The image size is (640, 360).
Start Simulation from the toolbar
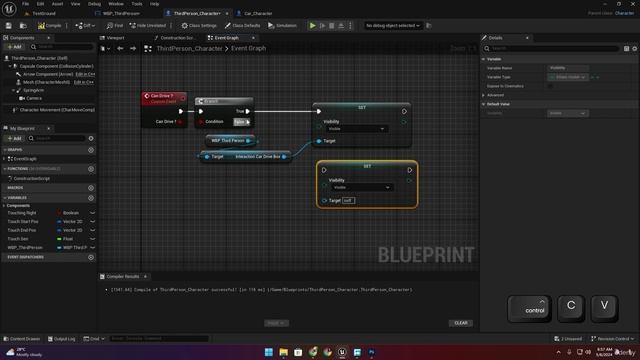(x=282, y=25)
